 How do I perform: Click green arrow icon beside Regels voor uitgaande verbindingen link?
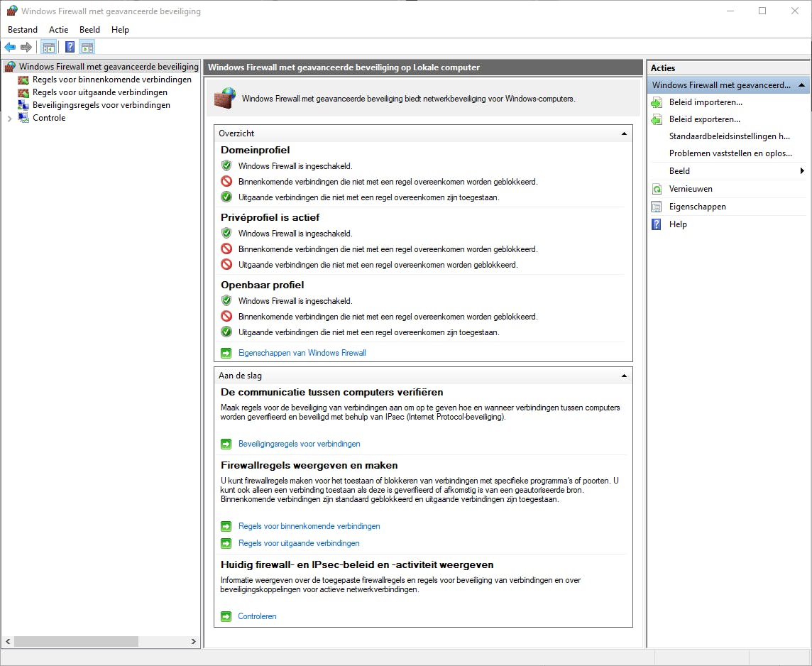tap(226, 543)
